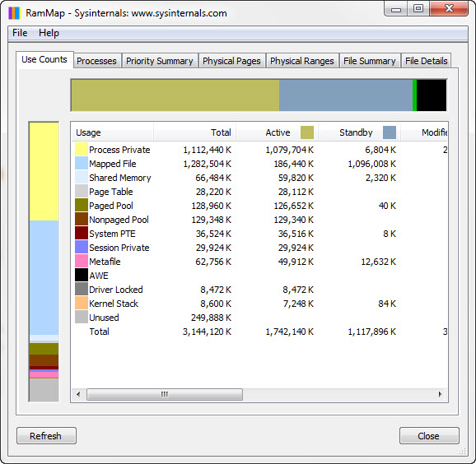This screenshot has height=464, width=476.
Task: Switch to the Processes tab
Action: [x=96, y=61]
